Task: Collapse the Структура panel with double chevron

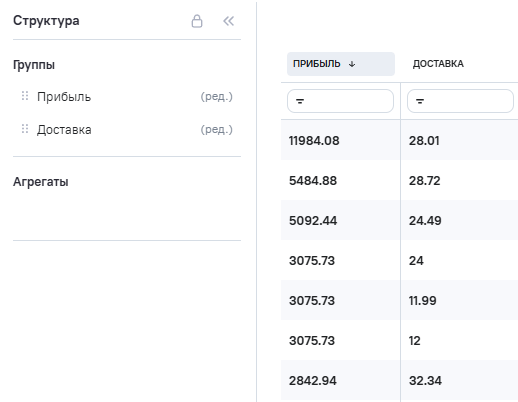Action: click(229, 21)
